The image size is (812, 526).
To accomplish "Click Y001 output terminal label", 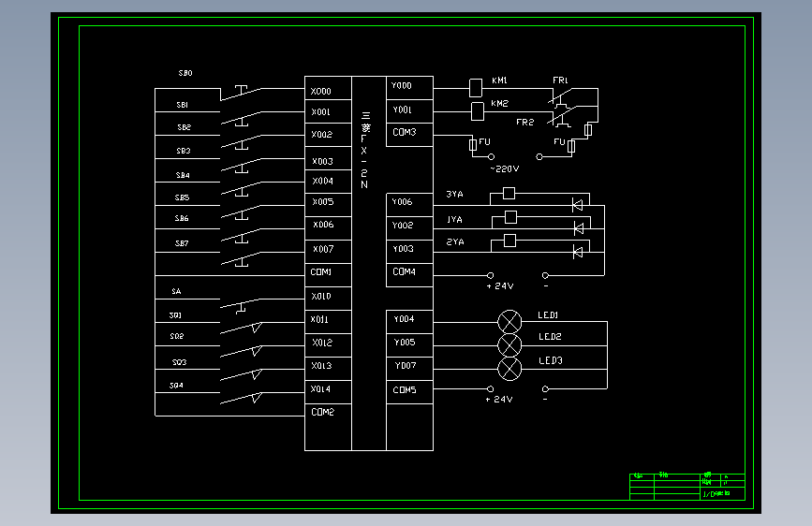I will tap(403, 110).
